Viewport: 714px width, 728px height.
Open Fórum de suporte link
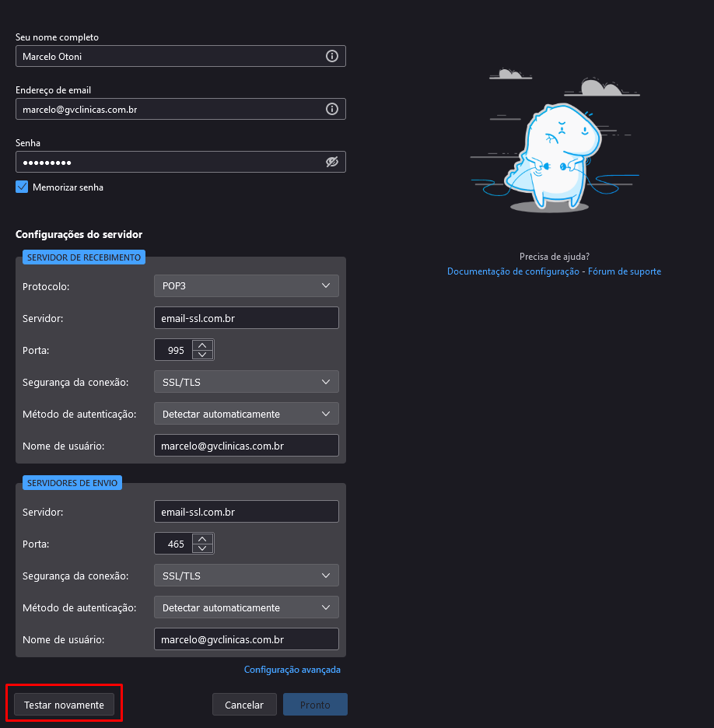[x=625, y=271]
